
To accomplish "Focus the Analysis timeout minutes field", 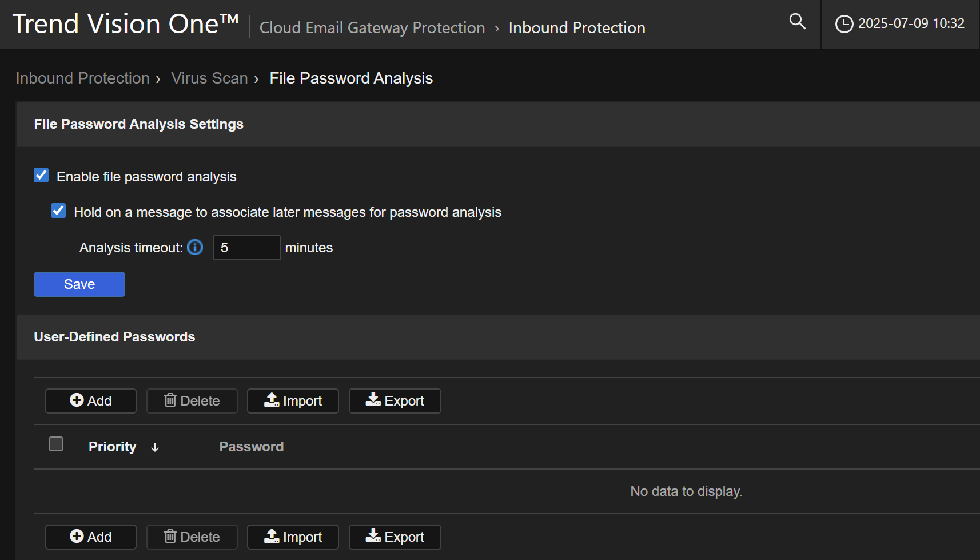I will pos(246,248).
